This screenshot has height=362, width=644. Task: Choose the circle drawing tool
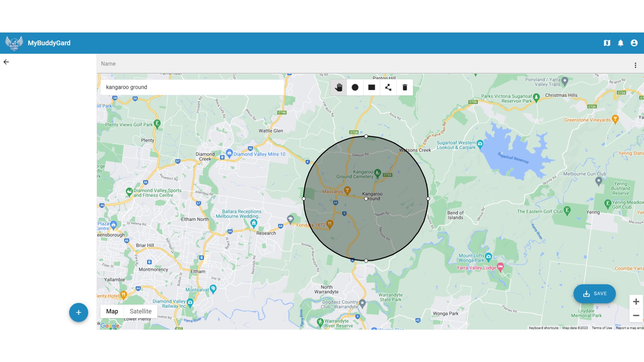click(x=355, y=87)
